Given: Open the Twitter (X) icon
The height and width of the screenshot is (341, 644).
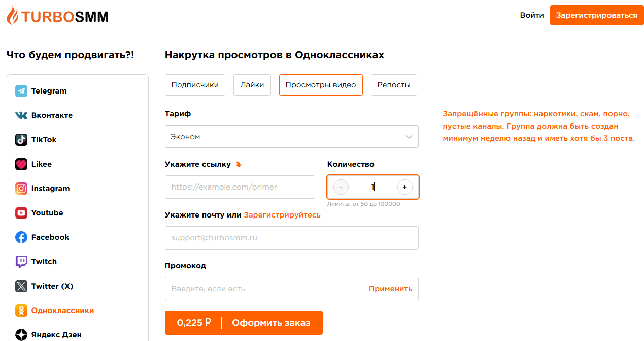Looking at the screenshot, I should 21,286.
